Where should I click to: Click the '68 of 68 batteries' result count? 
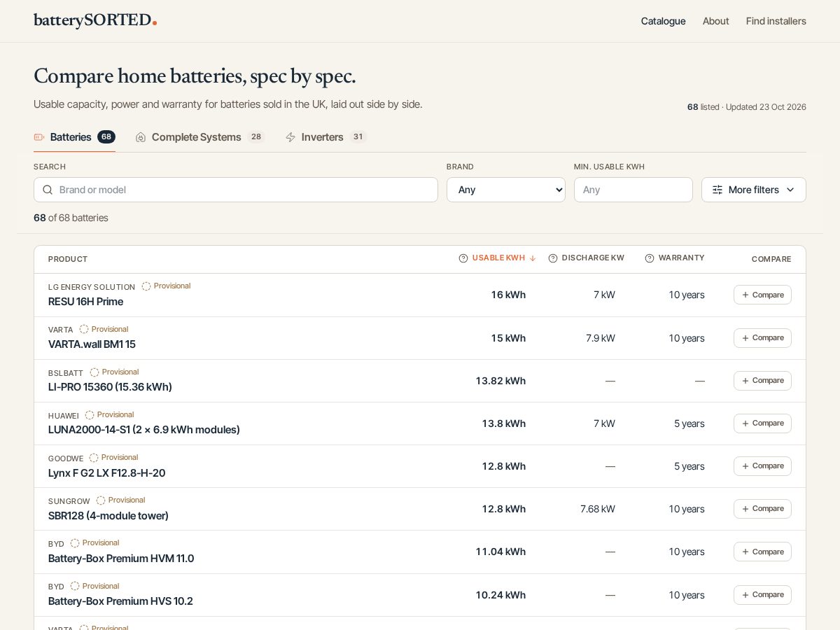(71, 218)
